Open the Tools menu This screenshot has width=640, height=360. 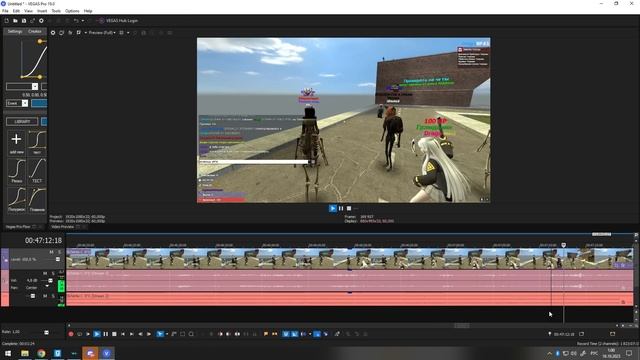(x=56, y=11)
